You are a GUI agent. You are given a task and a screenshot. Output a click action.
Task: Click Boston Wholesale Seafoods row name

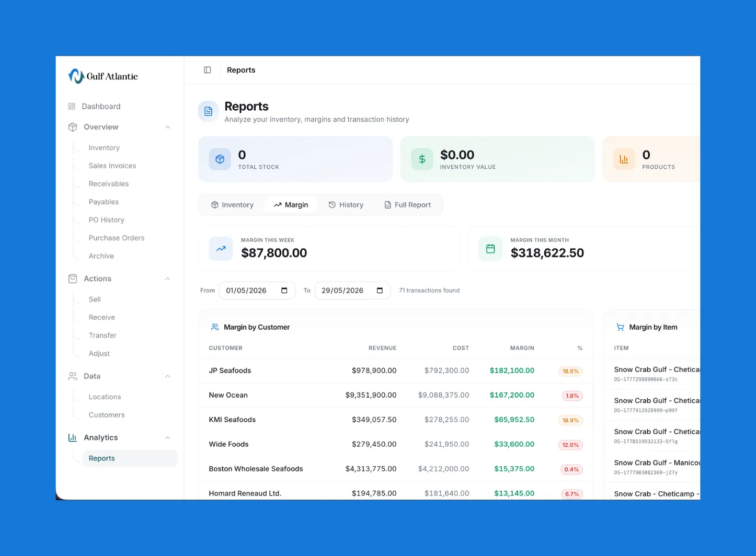[256, 469]
